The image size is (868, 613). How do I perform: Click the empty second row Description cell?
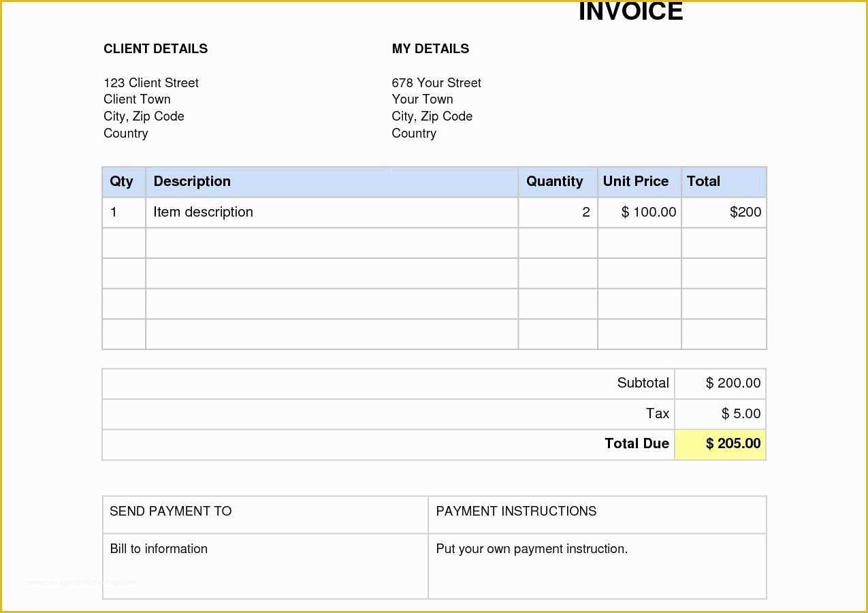point(332,242)
